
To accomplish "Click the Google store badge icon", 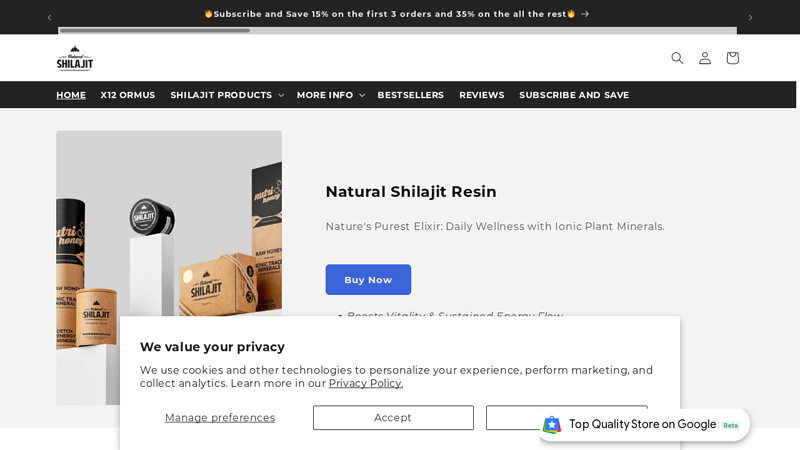I will [x=552, y=424].
